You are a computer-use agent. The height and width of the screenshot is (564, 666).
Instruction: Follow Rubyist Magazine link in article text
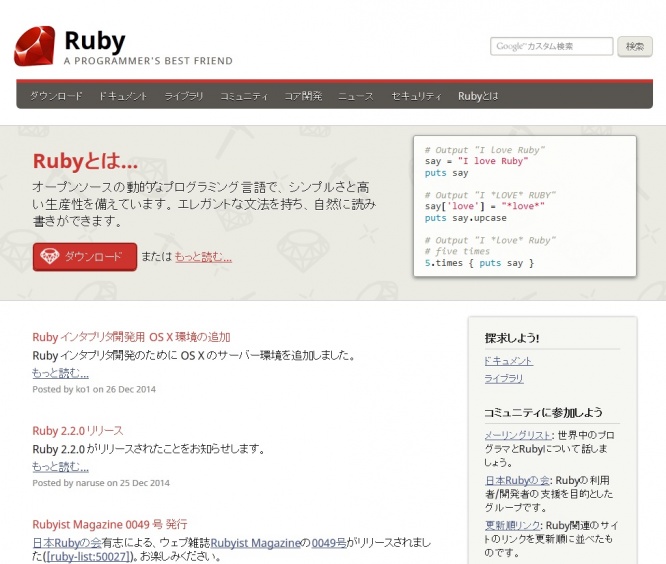tap(255, 543)
